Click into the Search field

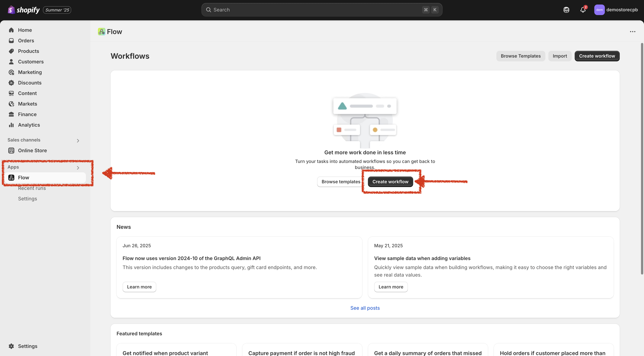[322, 10]
